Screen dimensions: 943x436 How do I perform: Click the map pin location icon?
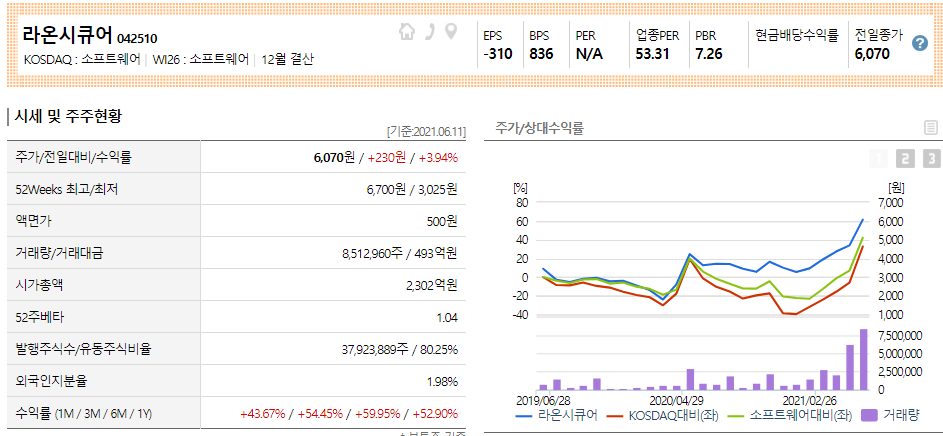[x=450, y=31]
